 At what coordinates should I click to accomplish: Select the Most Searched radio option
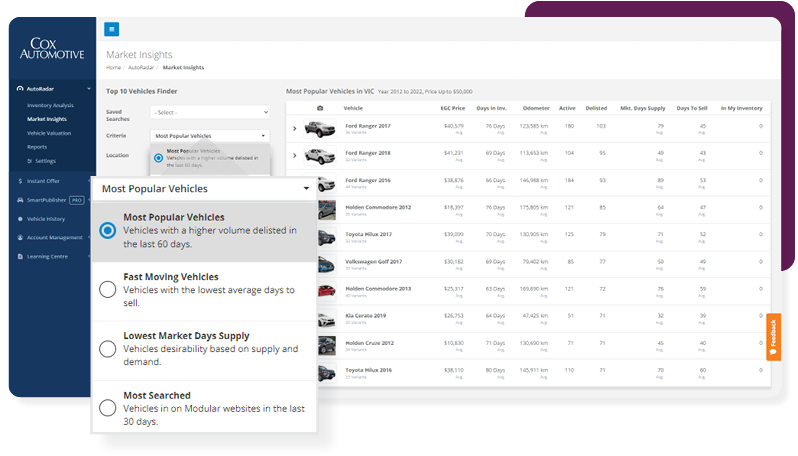[107, 408]
